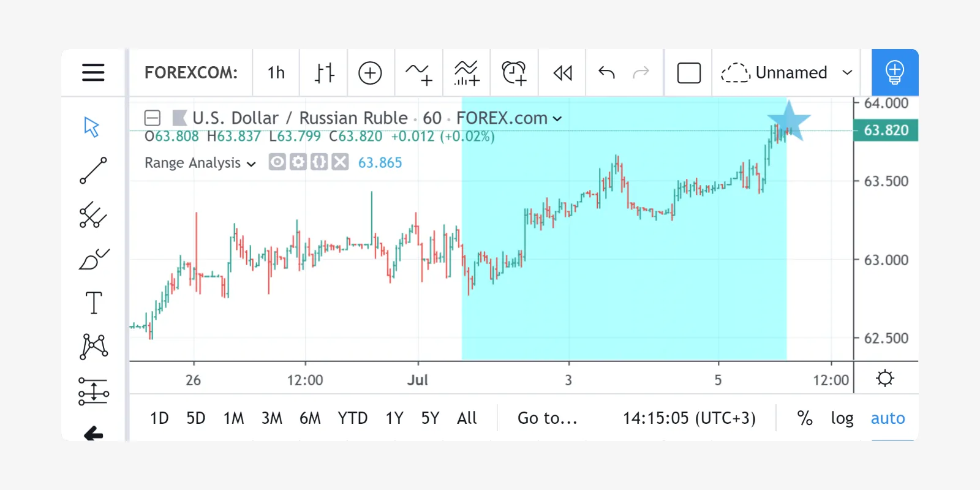
Task: Open the hamburger main menu
Action: pos(93,72)
